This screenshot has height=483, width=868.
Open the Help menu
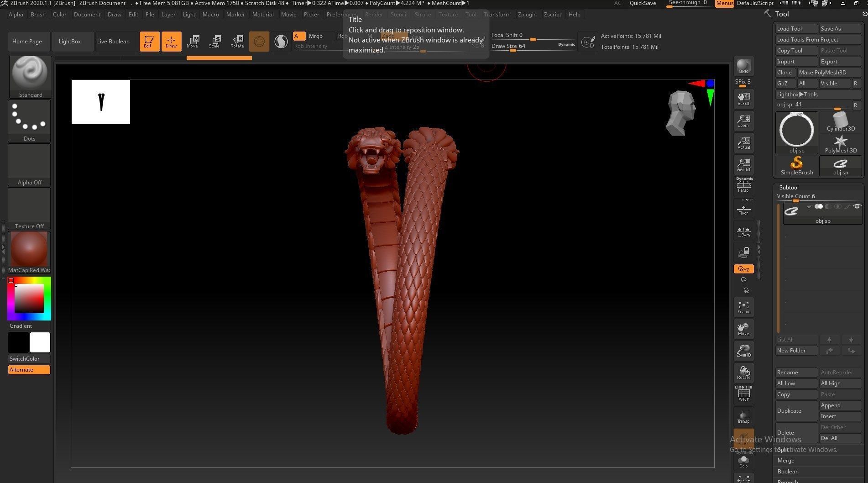click(x=574, y=15)
